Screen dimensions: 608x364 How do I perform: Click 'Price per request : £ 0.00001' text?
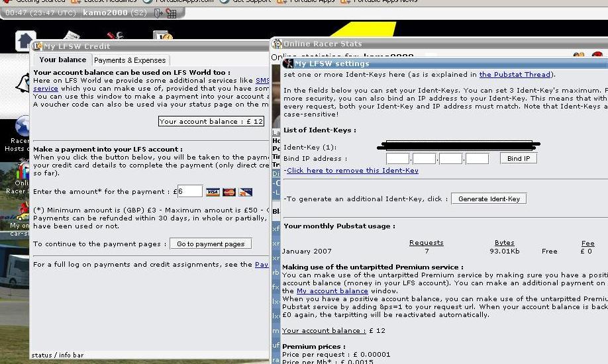pos(336,354)
